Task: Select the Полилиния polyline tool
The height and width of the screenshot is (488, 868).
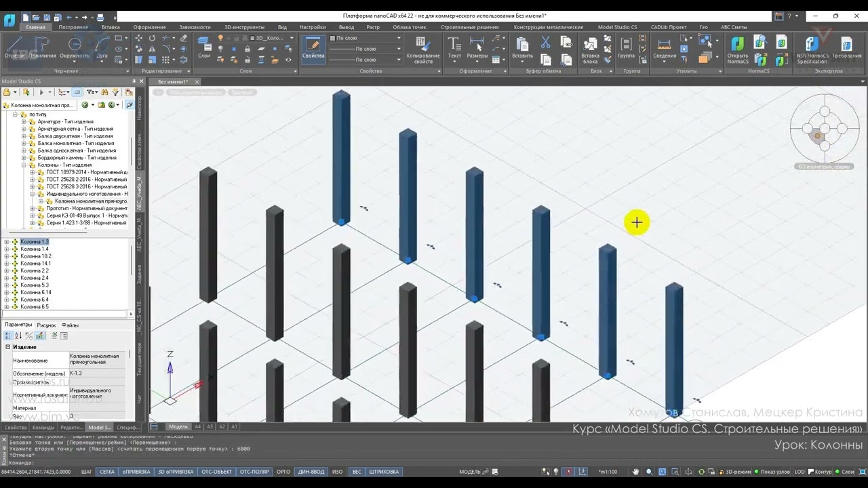Action: coord(43,48)
